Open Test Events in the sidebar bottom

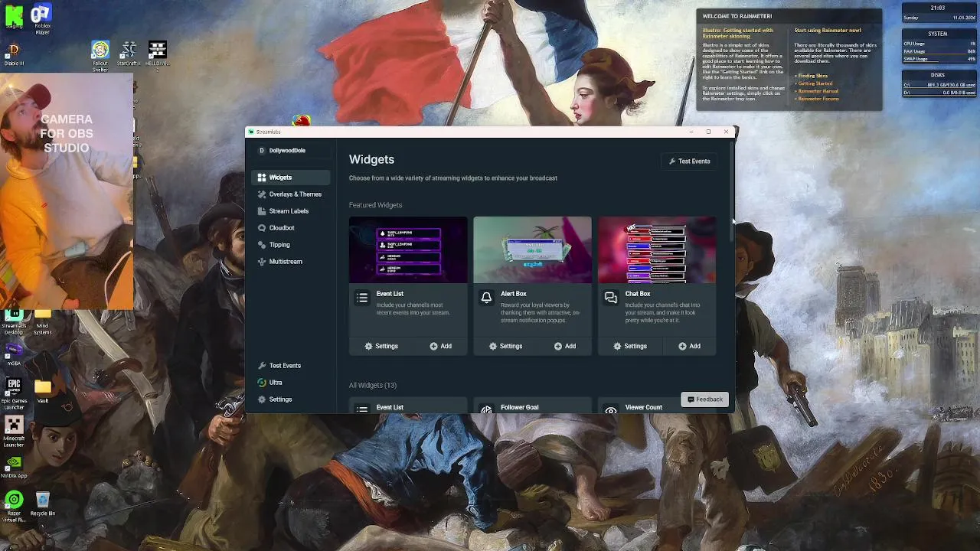(x=290, y=366)
